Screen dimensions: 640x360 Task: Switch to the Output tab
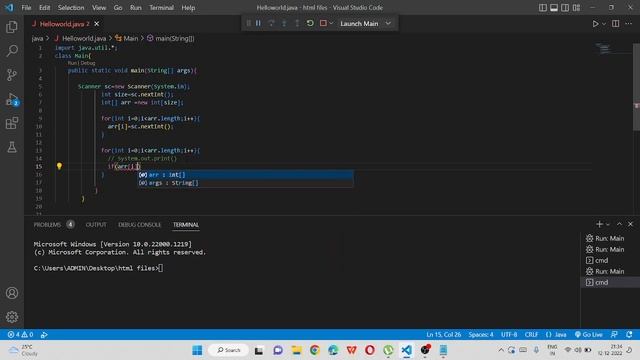click(x=96, y=224)
